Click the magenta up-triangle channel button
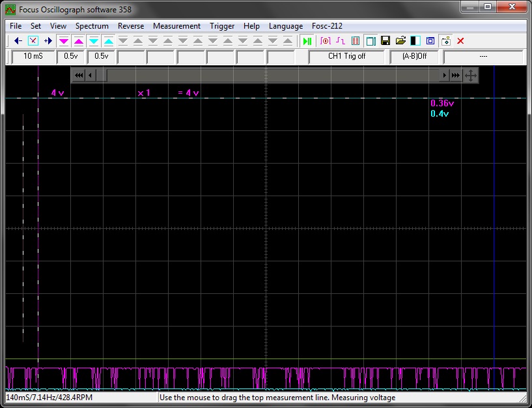The width and height of the screenshot is (532, 408). click(79, 41)
